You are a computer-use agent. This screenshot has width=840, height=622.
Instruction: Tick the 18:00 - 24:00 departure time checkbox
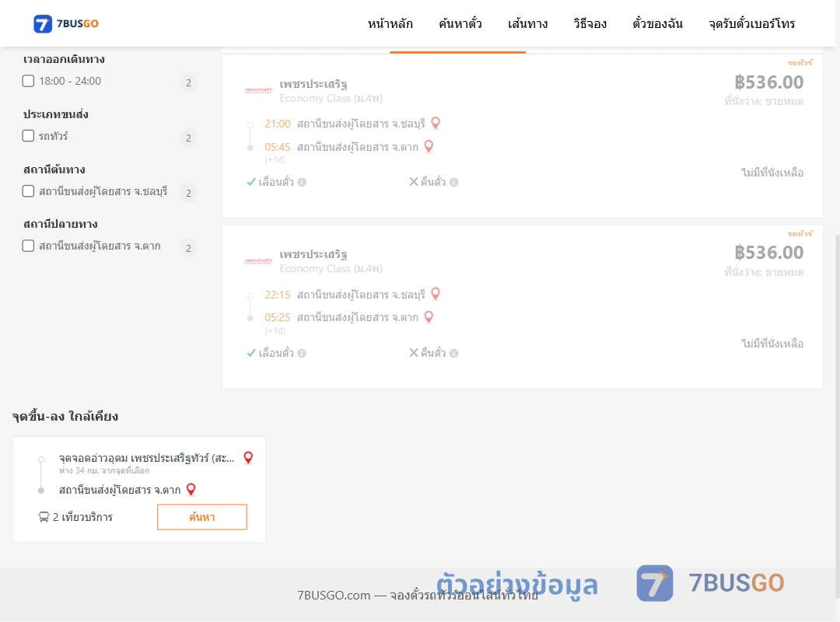click(29, 81)
